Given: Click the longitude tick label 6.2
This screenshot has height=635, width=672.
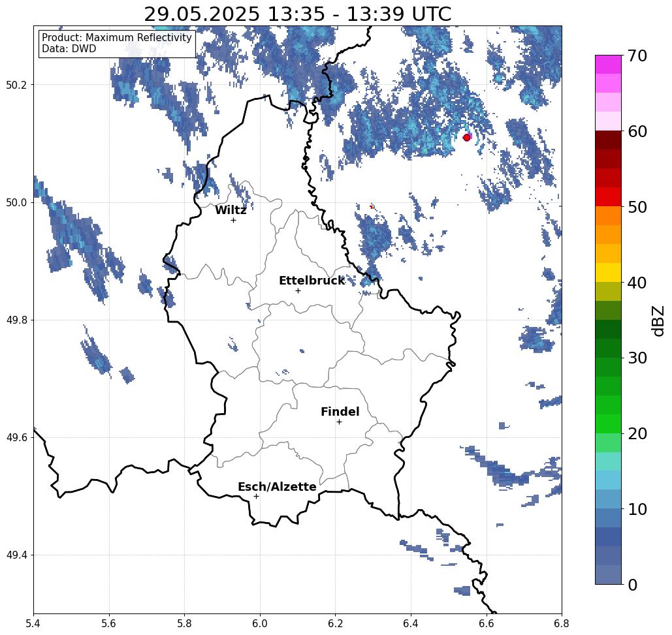Looking at the screenshot, I should click(335, 623).
